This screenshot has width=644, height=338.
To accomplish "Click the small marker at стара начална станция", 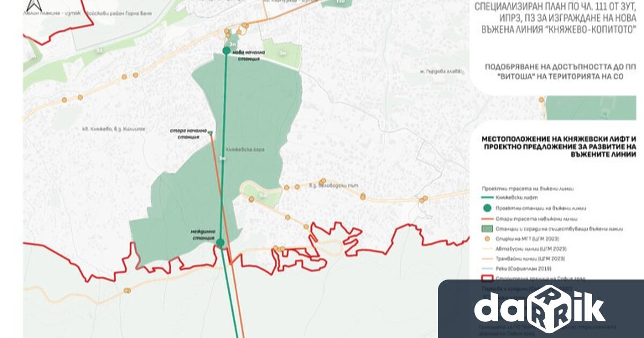I will 210,133.
